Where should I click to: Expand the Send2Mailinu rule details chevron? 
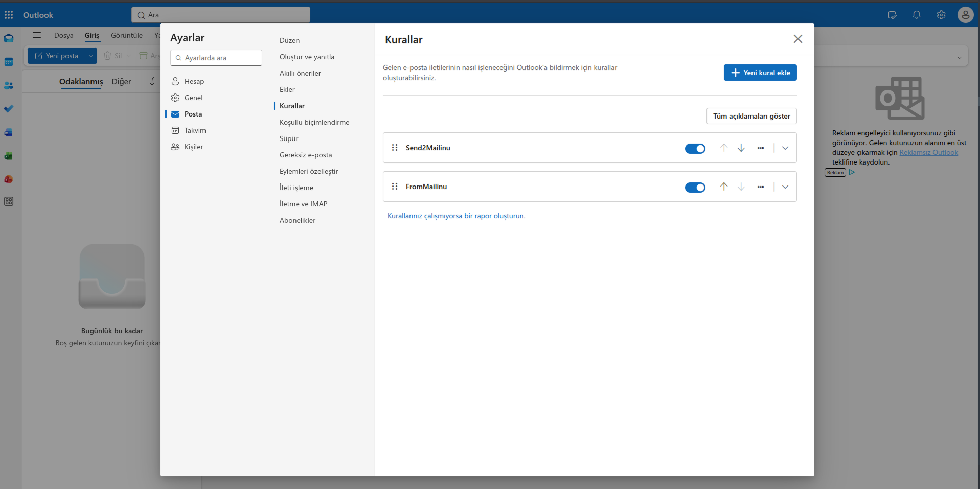click(785, 148)
